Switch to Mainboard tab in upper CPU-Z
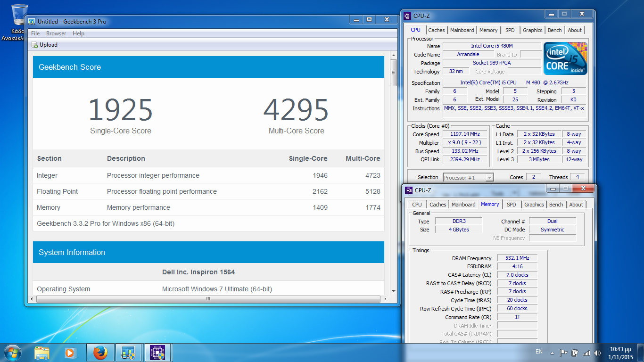Image resolution: width=644 pixels, height=362 pixels. 462,30
